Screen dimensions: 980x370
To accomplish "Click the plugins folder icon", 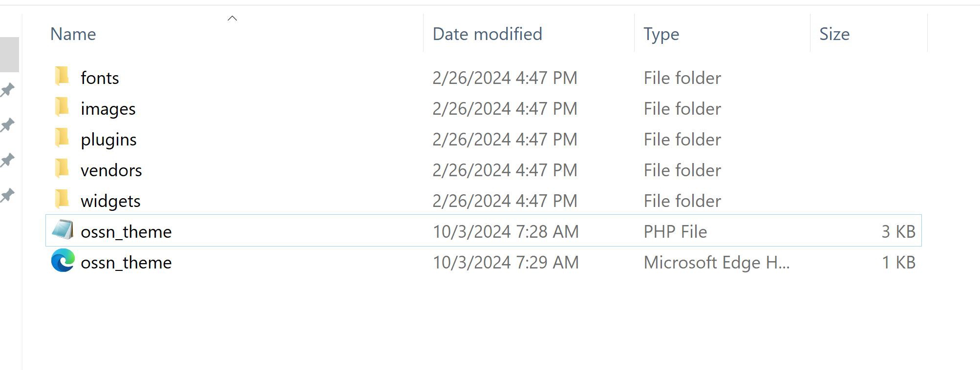I will coord(62,139).
